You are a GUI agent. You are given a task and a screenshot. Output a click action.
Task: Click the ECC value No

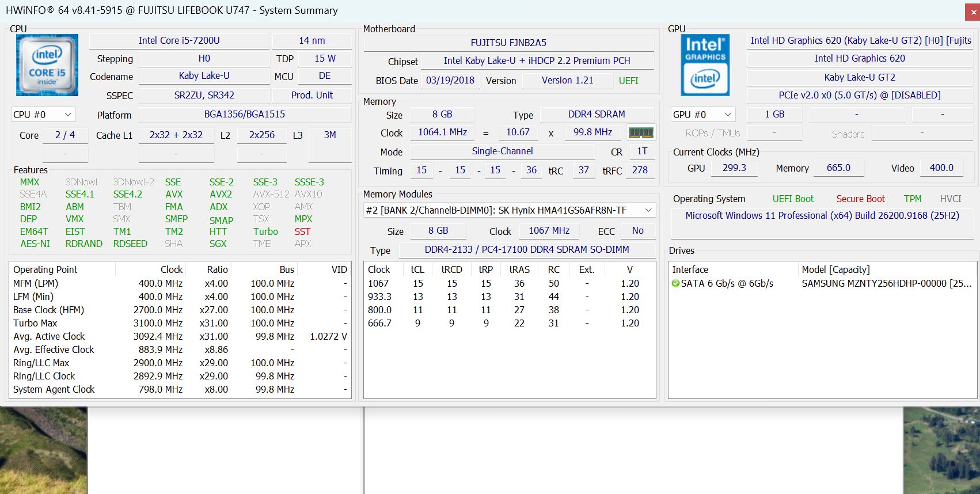pyautogui.click(x=638, y=230)
